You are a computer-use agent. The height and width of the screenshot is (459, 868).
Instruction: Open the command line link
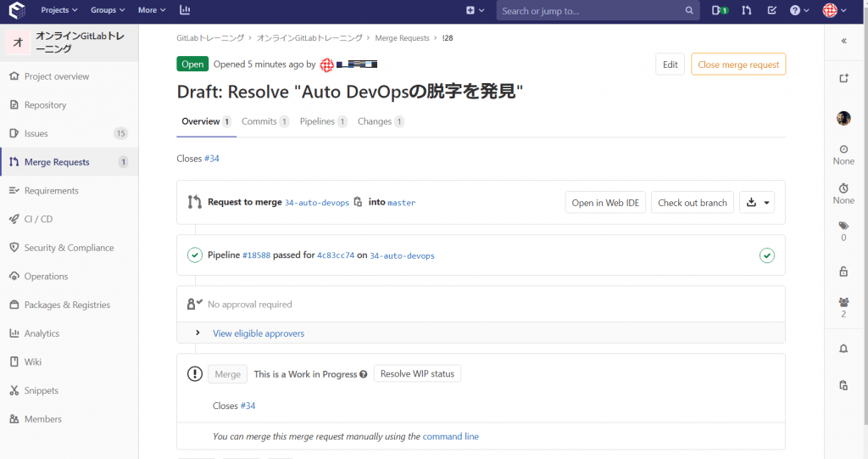pos(451,436)
